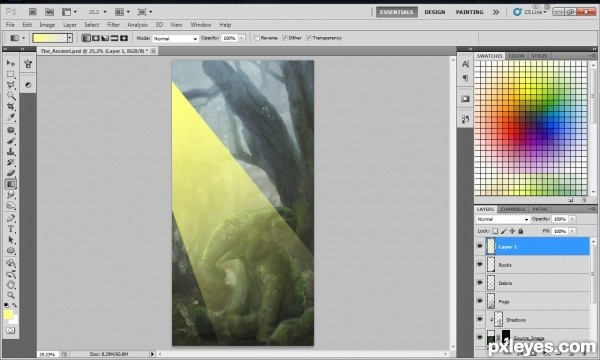Select the Spot Healing Brush tool
600x360 pixels.
(11, 130)
